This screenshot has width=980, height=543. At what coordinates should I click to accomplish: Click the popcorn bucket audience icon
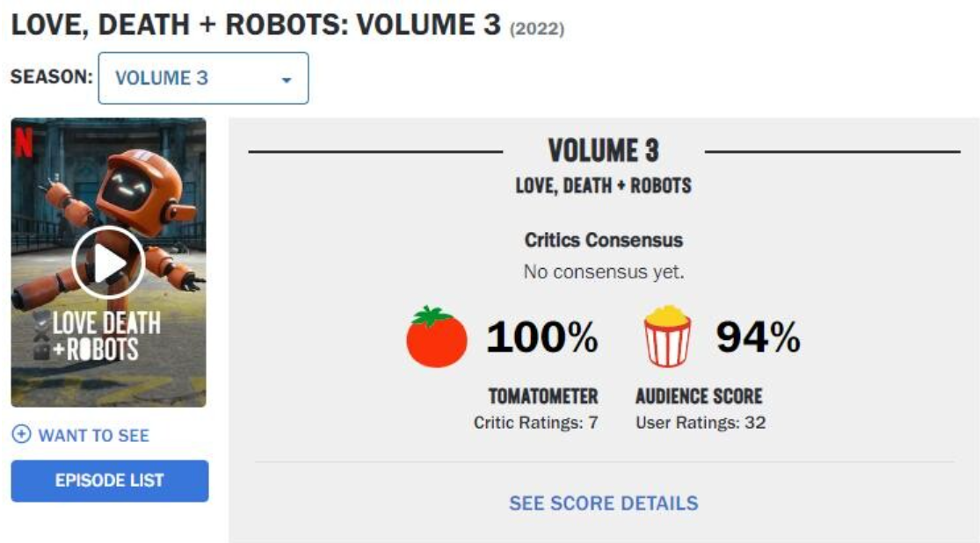[668, 337]
